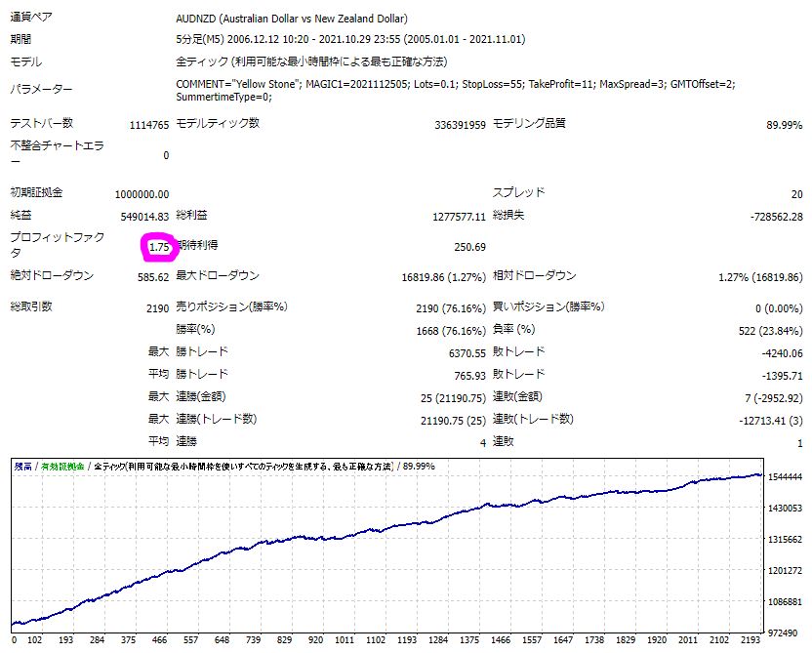The image size is (812, 653).
Task: Click maximal drawdown 16819.86 (1.27%)
Action: (444, 277)
